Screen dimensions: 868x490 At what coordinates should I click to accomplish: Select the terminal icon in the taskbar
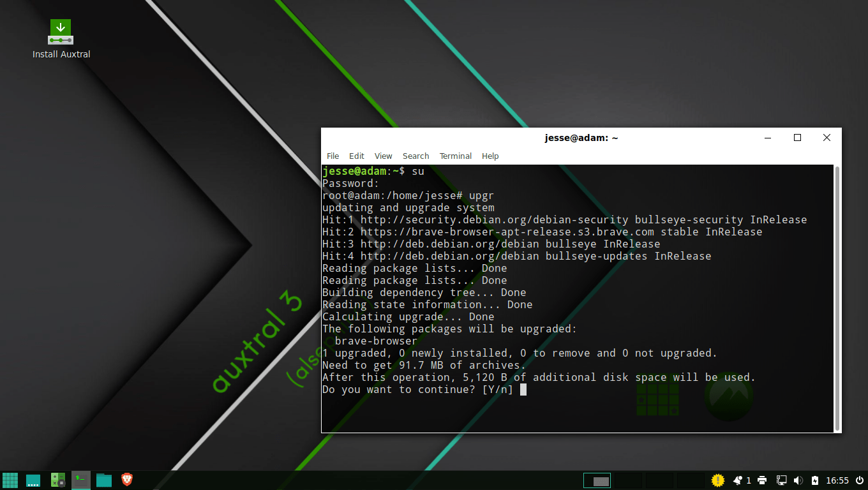[x=81, y=480]
